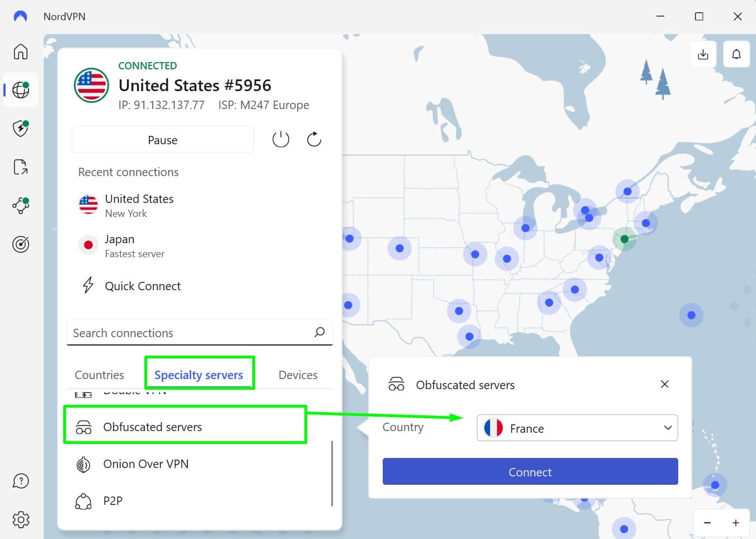This screenshot has width=756, height=539.
Task: Click the Search connections field
Action: 190,333
